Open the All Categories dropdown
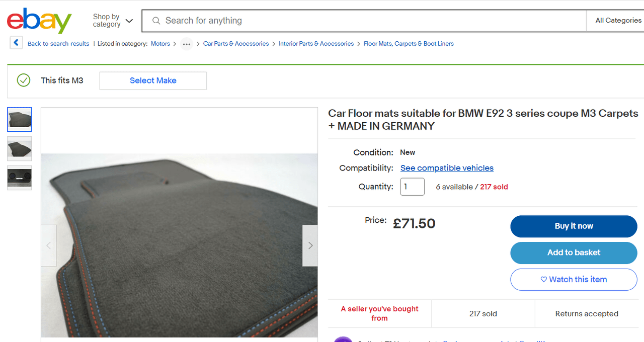 click(618, 20)
